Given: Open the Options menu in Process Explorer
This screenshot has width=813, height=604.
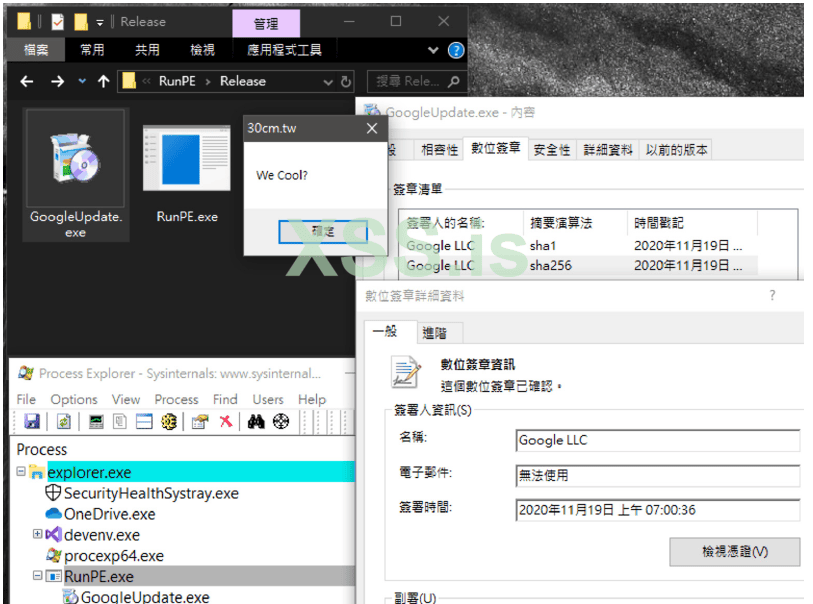Looking at the screenshot, I should pos(74,400).
